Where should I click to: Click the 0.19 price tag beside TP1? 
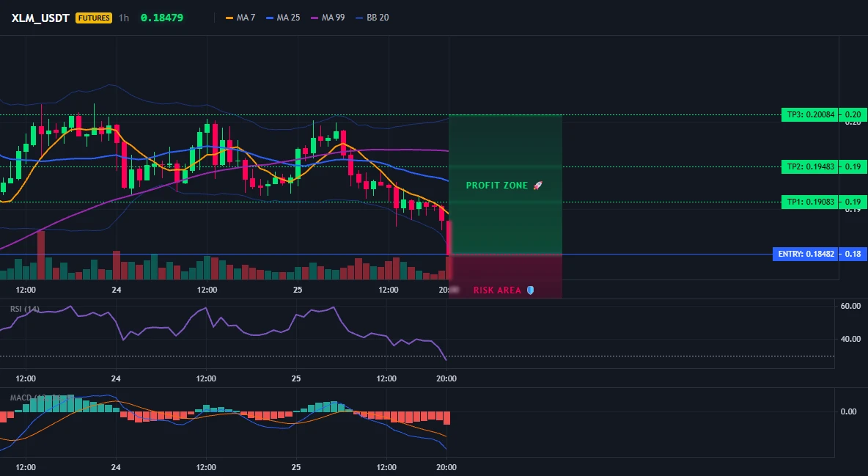click(x=853, y=202)
